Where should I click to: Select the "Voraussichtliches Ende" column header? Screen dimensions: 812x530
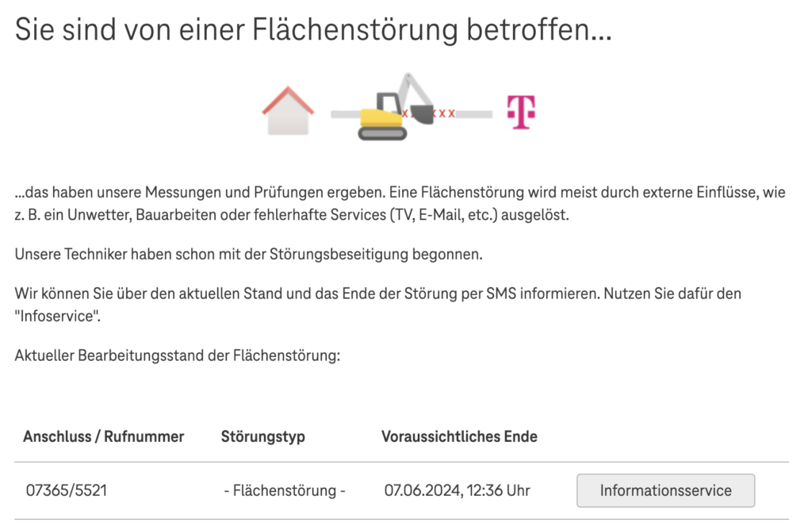click(459, 436)
